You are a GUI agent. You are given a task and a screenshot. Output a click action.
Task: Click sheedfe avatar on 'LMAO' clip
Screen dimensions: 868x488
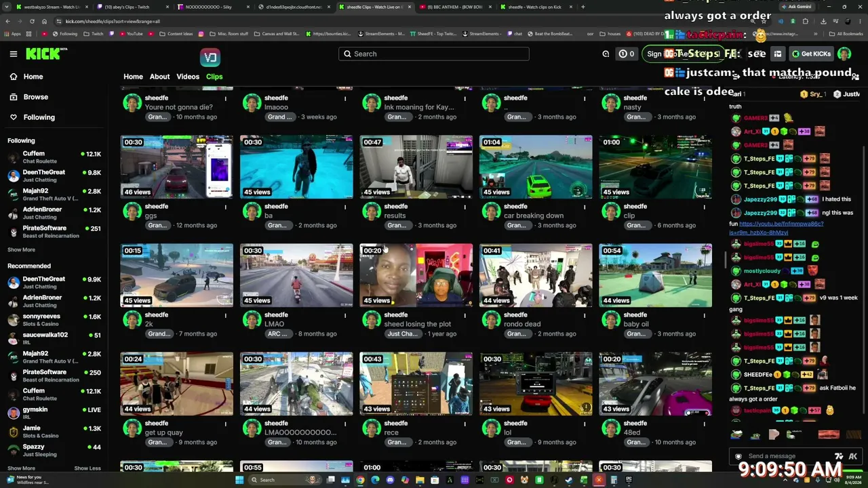click(x=252, y=320)
